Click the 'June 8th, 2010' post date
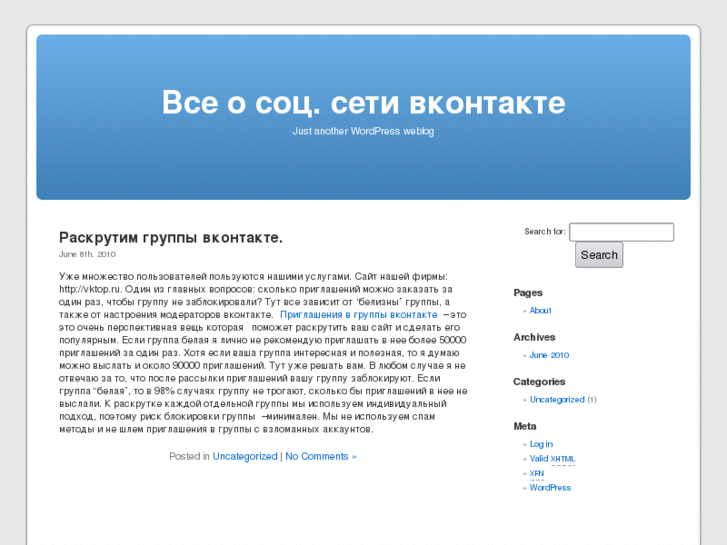727x545 pixels. [x=87, y=254]
